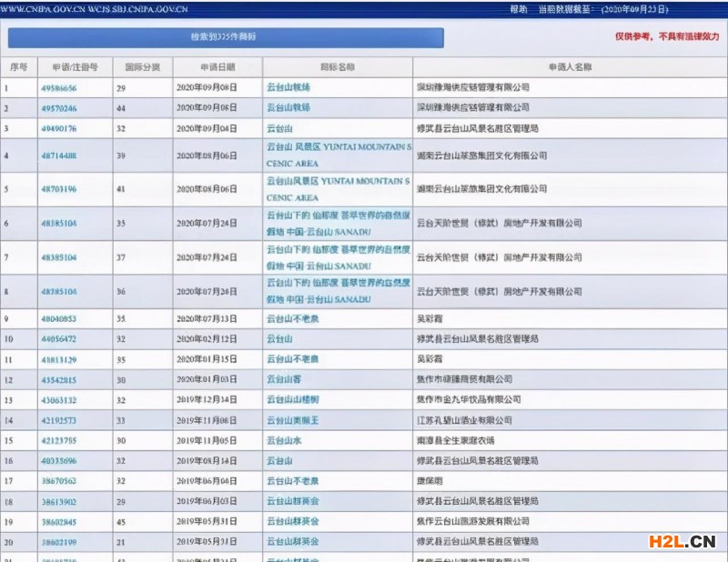Select applicant 江苏孔望山酒业有限公司 in row 14

pyautogui.click(x=464, y=420)
